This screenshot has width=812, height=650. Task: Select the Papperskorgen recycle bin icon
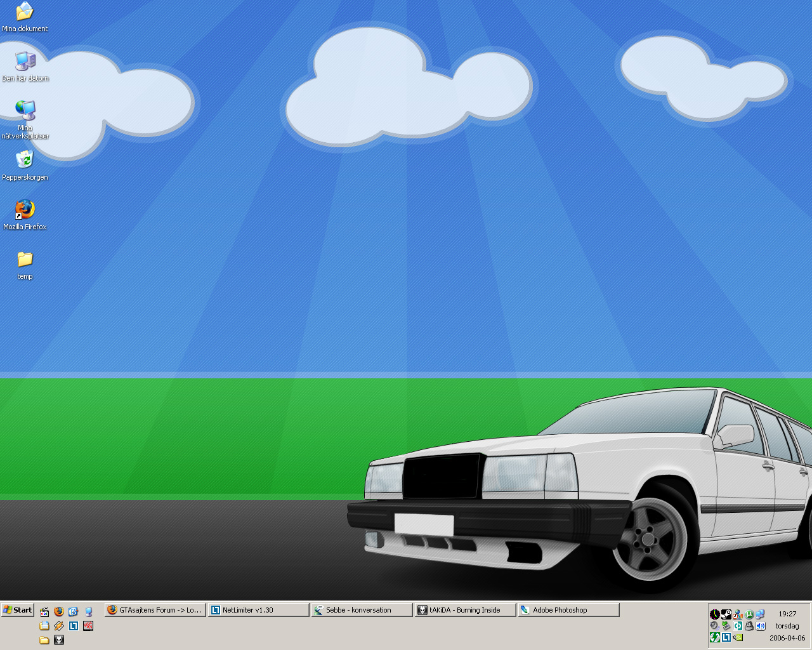[25, 165]
